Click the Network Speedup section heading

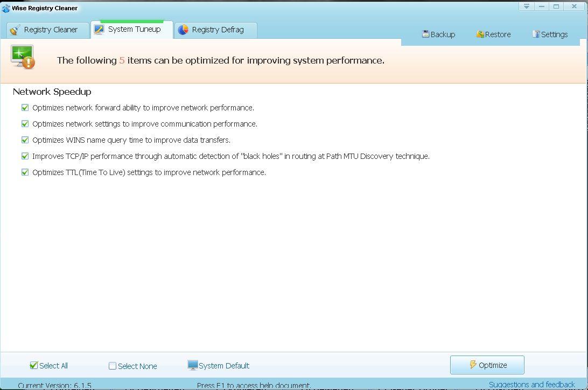click(x=52, y=92)
